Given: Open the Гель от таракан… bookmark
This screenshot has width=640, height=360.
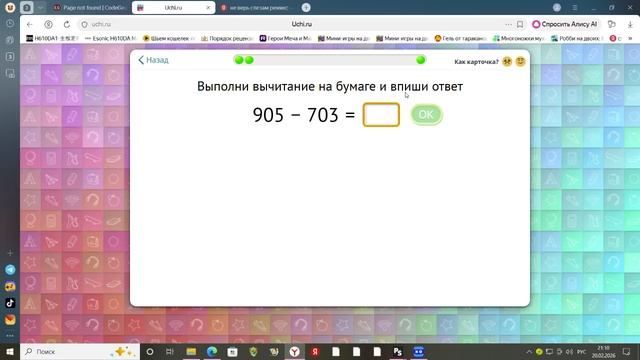Looking at the screenshot, I should 460,38.
